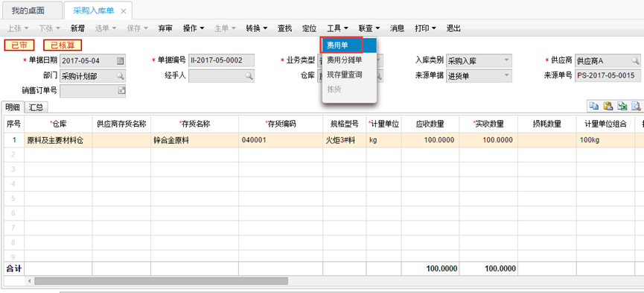Click the 新增 button

[x=77, y=28]
